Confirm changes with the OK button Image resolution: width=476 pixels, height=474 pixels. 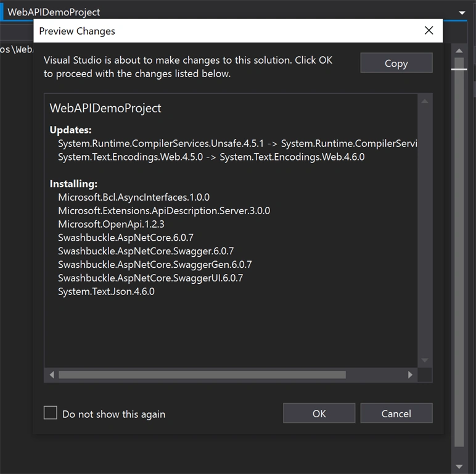point(319,414)
